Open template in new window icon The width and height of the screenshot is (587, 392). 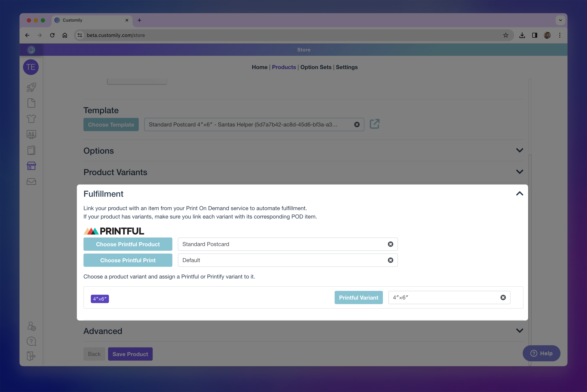pyautogui.click(x=374, y=124)
